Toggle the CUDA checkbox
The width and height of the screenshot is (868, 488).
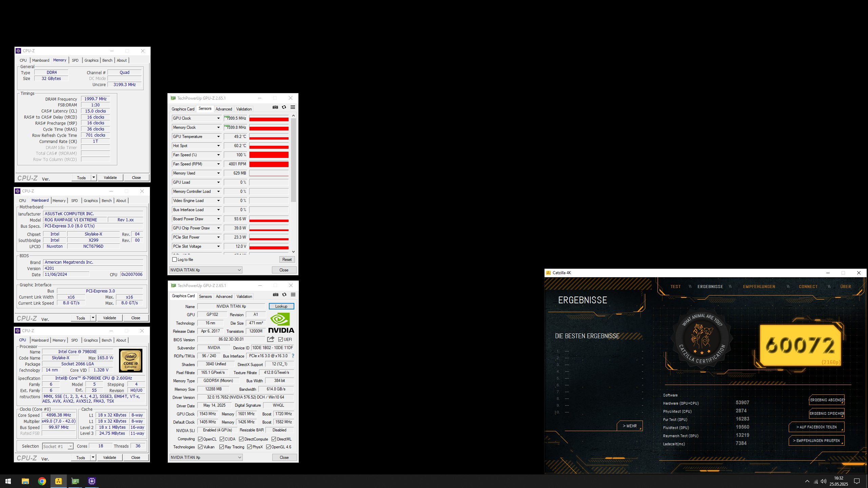[x=222, y=439]
